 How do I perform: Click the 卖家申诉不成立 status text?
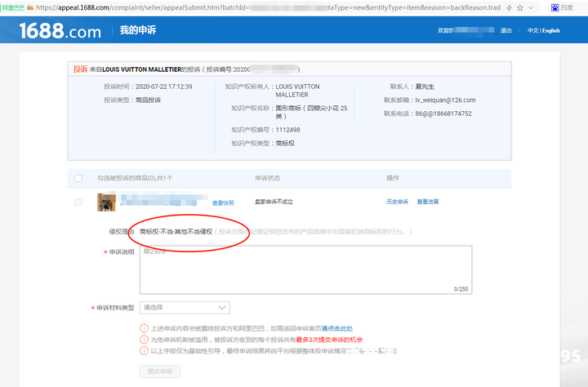(x=274, y=202)
